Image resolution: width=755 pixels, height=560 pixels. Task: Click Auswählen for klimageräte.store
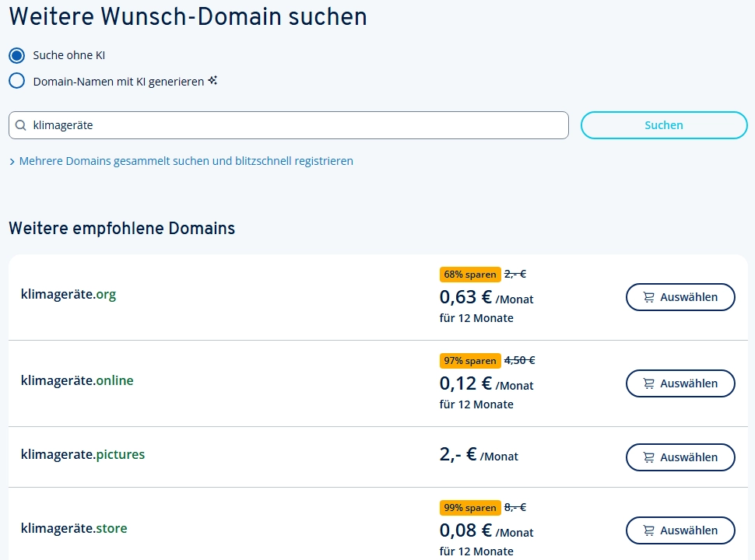click(x=680, y=530)
